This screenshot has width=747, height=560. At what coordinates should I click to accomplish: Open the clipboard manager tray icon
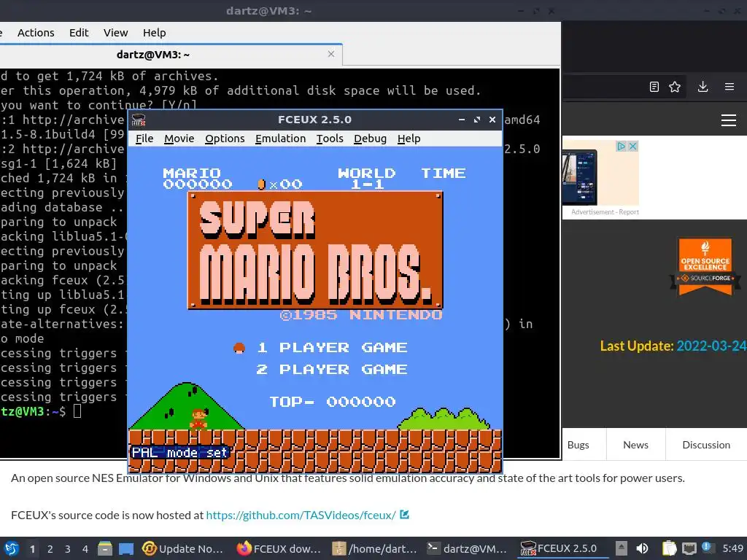pyautogui.click(x=669, y=548)
